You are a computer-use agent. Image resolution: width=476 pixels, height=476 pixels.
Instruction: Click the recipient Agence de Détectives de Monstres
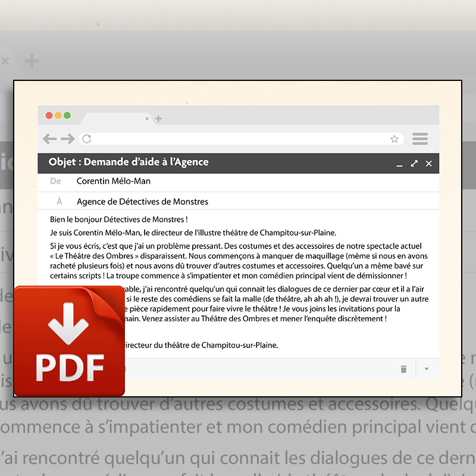click(142, 202)
